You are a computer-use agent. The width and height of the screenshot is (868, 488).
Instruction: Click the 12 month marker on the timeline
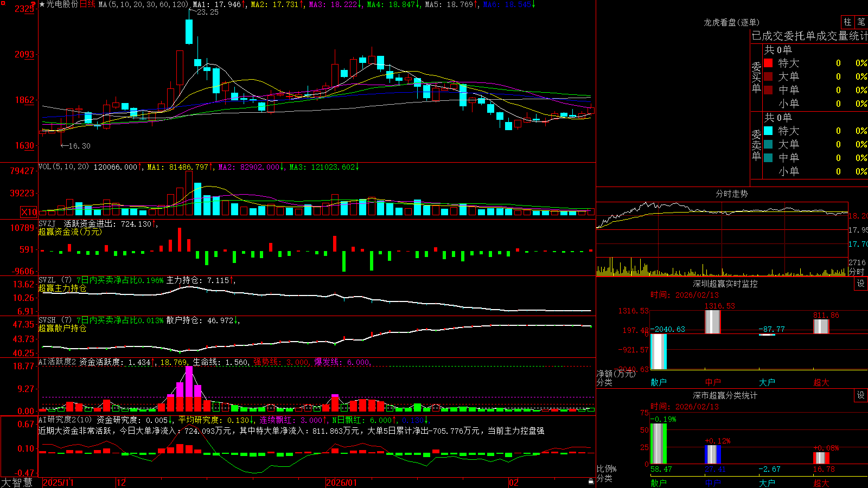(121, 483)
